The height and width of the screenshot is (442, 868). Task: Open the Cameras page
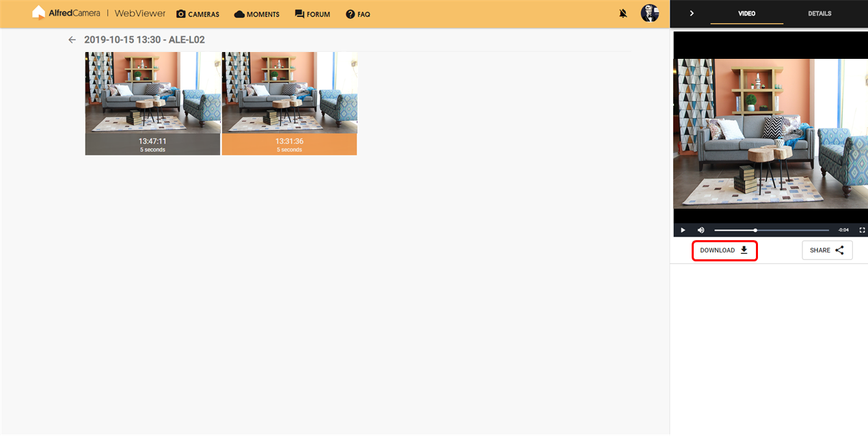click(x=198, y=14)
